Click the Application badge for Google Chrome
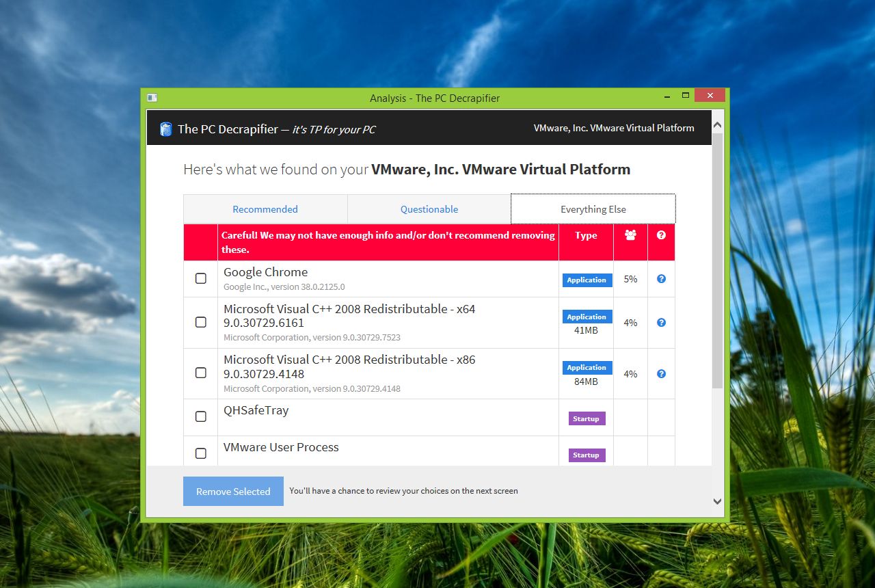This screenshot has height=588, width=875. point(587,280)
